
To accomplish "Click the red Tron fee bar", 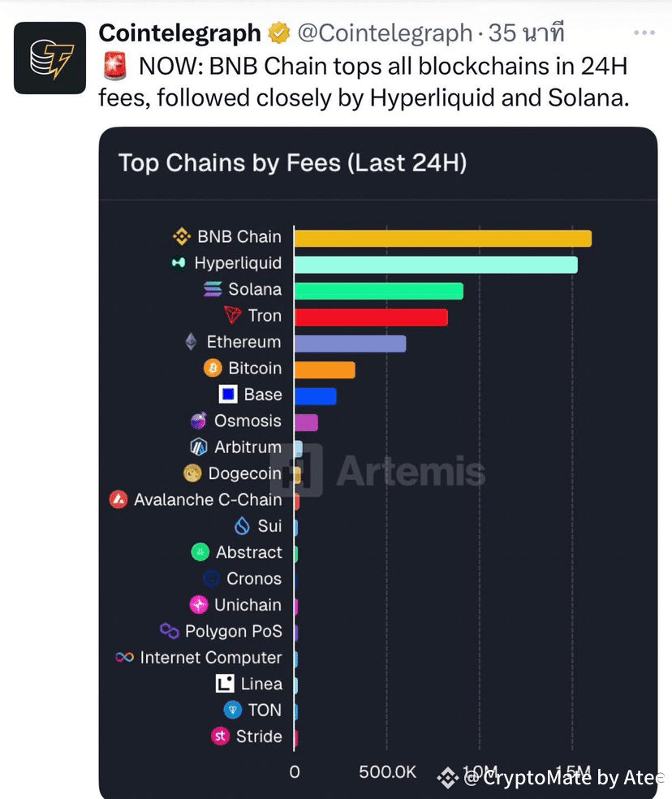I will [370, 317].
